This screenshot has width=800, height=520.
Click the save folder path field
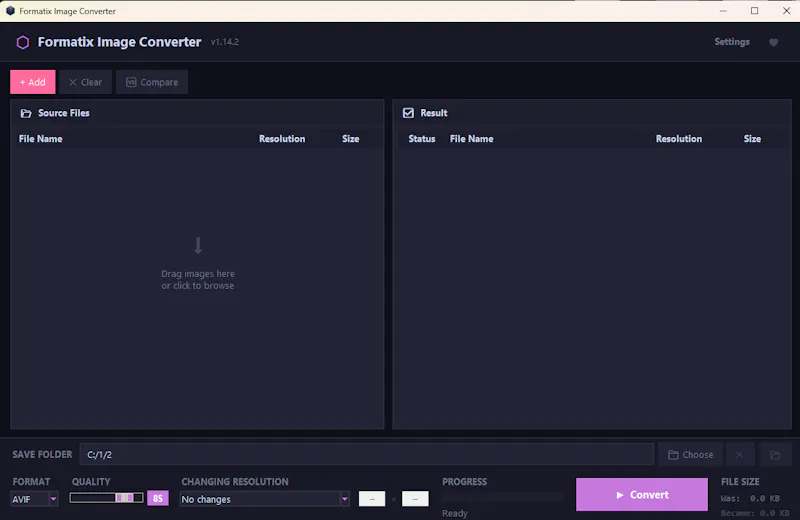tap(366, 454)
